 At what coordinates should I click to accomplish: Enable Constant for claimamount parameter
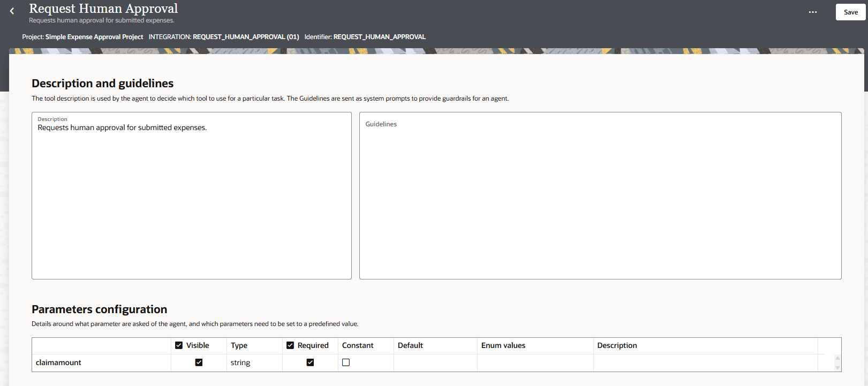point(346,362)
